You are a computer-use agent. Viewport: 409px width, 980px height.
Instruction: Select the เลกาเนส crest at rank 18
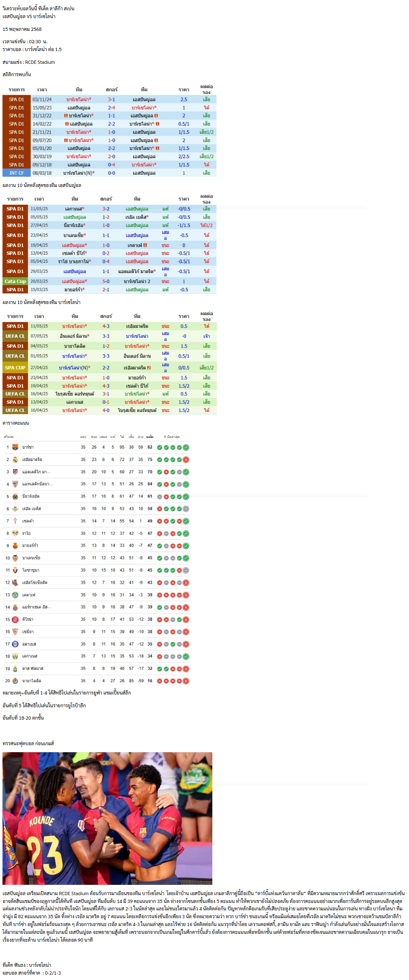click(15, 656)
